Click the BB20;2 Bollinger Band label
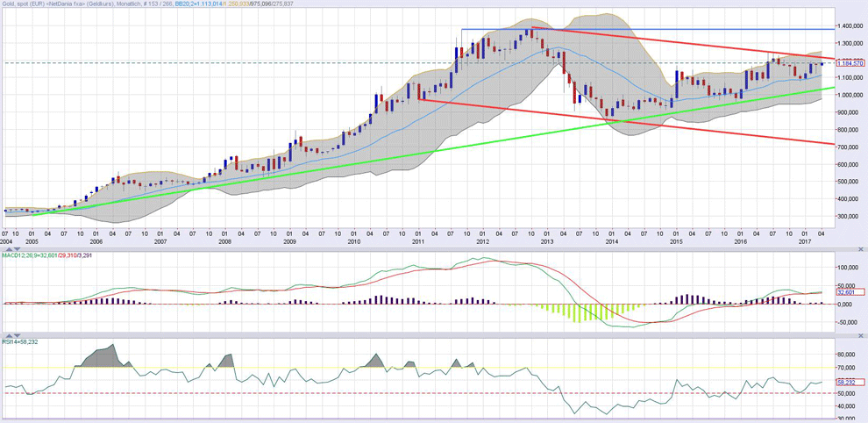Image resolution: width=868 pixels, height=423 pixels. 184,4
